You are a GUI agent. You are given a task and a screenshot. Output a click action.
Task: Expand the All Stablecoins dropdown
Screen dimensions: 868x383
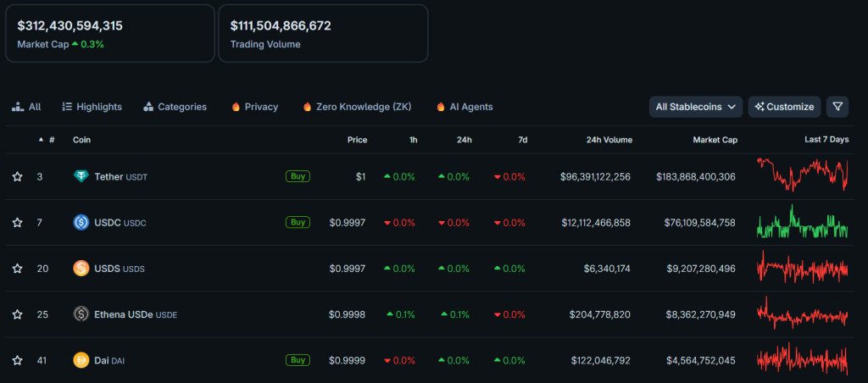tap(695, 107)
